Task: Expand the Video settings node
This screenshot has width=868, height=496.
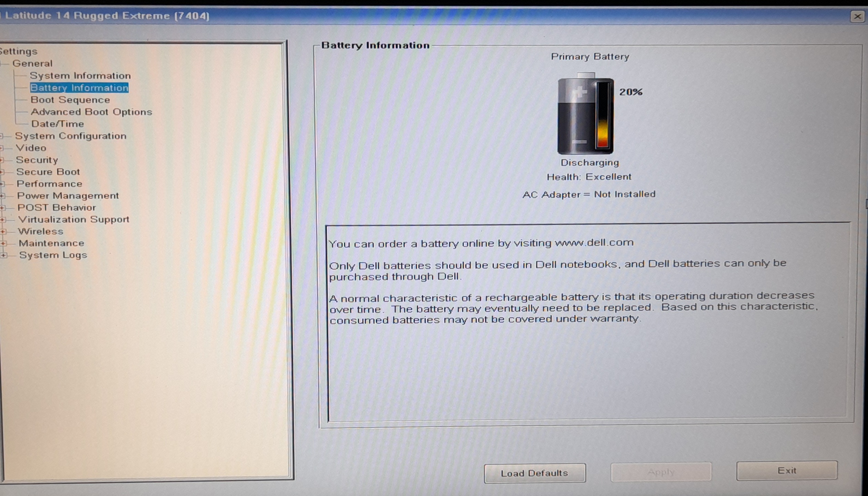Action: click(x=2, y=148)
